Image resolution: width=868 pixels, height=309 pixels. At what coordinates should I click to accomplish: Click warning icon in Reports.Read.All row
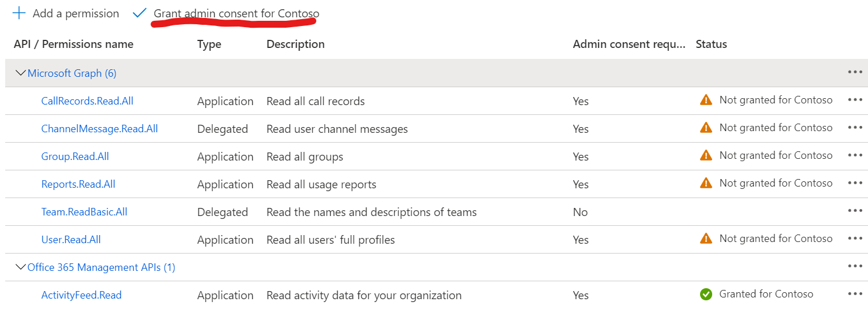705,183
